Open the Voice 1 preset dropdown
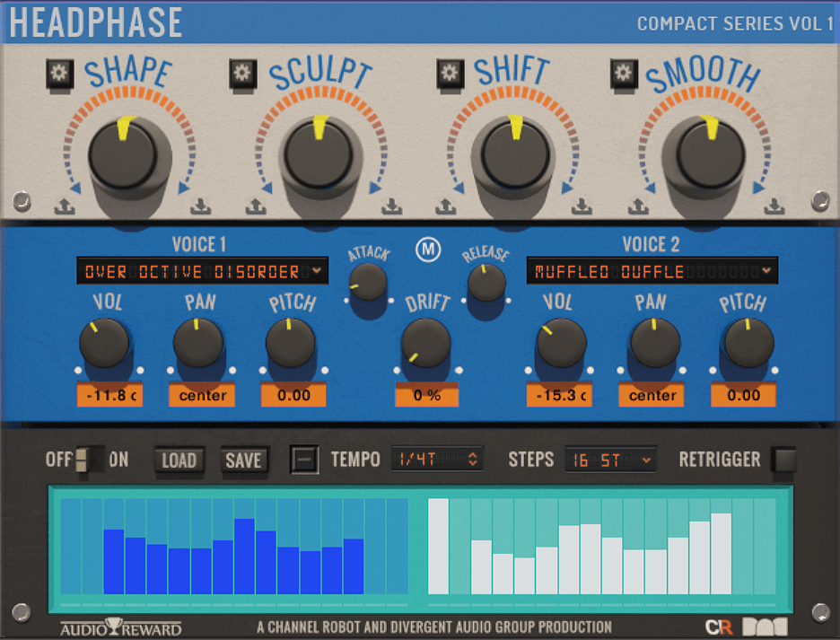 tap(203, 271)
